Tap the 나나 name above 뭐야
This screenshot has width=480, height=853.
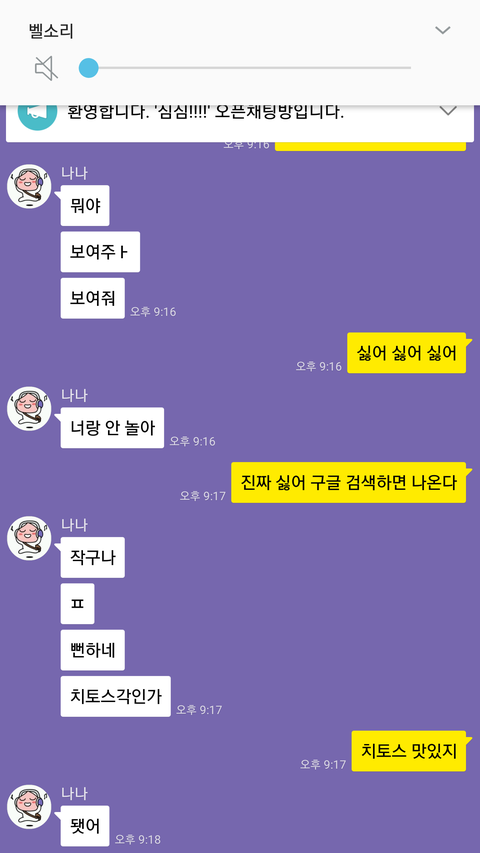(x=74, y=174)
